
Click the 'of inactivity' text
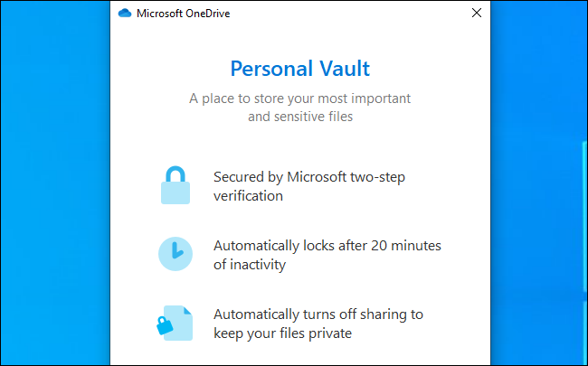pos(250,265)
